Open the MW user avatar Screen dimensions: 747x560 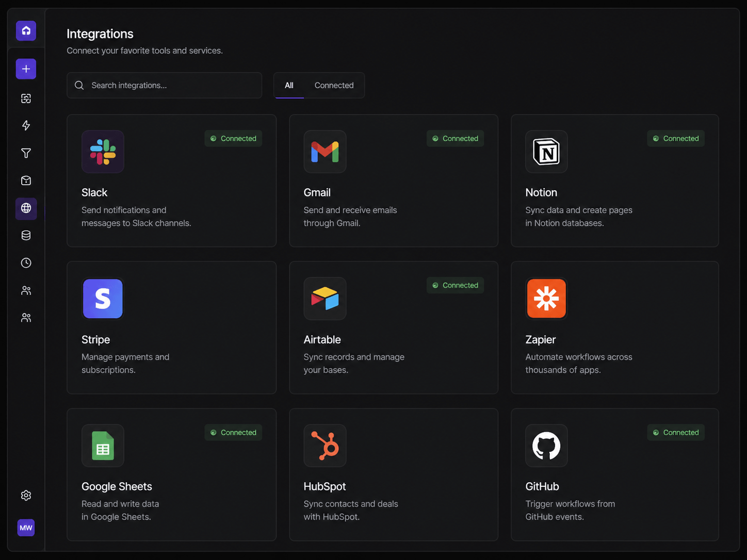[26, 528]
